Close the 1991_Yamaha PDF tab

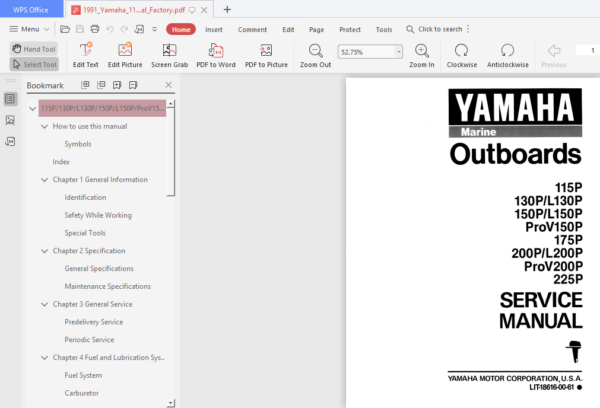click(x=204, y=10)
